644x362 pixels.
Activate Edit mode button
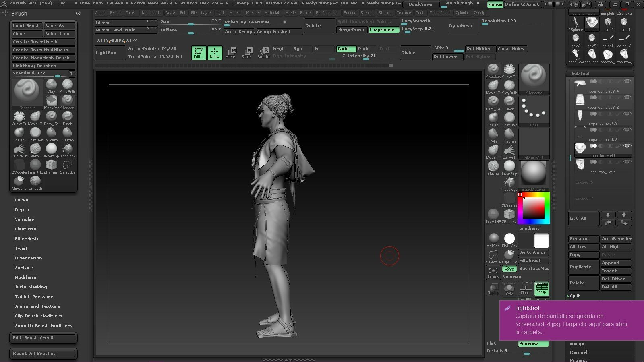point(199,53)
